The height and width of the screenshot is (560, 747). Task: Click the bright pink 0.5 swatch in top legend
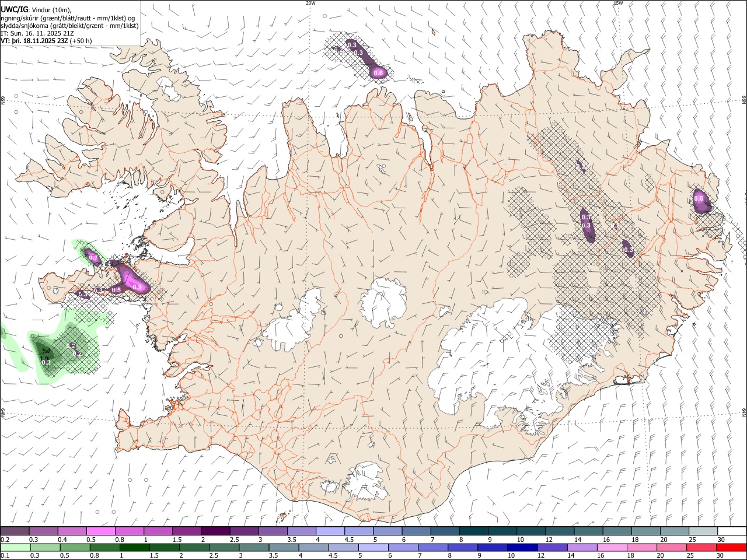100,531
